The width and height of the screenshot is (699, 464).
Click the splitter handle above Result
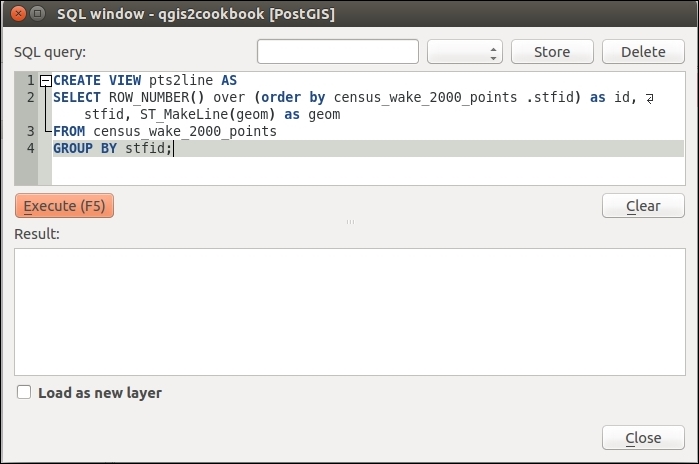click(x=349, y=221)
